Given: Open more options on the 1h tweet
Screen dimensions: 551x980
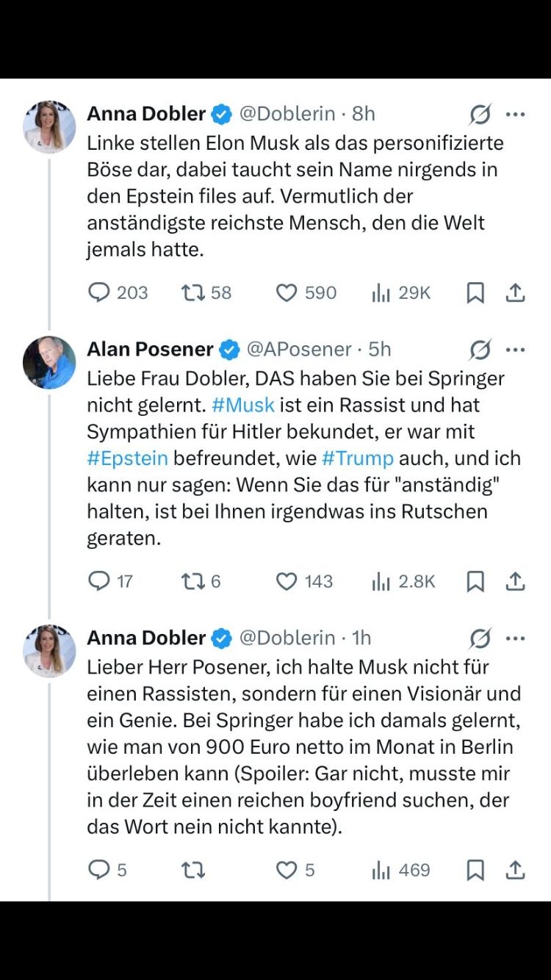Looking at the screenshot, I should [x=516, y=638].
